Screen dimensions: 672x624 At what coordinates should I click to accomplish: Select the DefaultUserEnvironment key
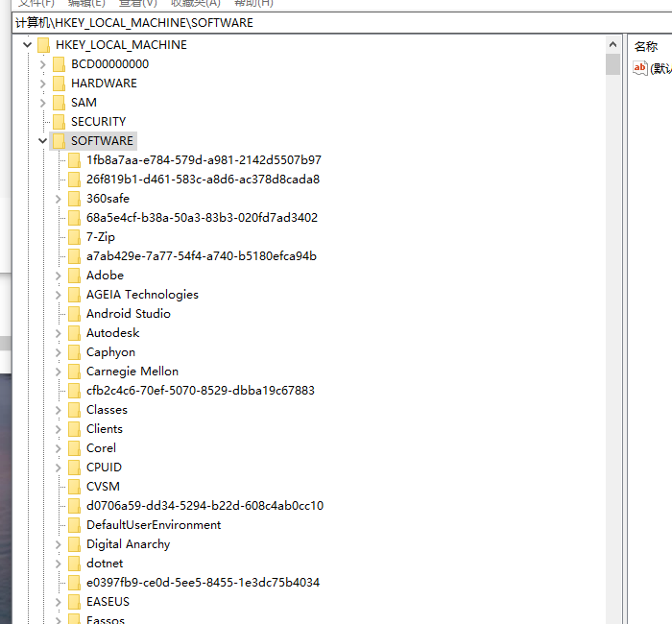pyautogui.click(x=154, y=525)
